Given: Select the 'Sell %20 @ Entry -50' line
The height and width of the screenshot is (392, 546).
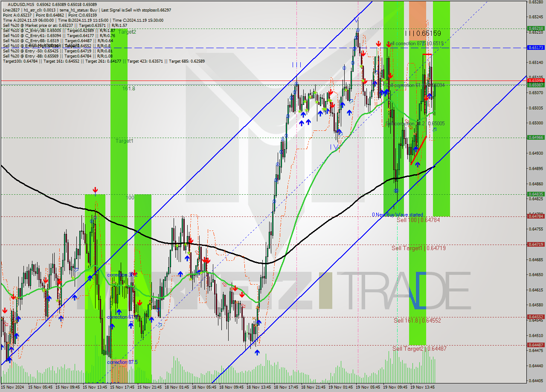Looking at the screenshot, I should tap(58, 51).
